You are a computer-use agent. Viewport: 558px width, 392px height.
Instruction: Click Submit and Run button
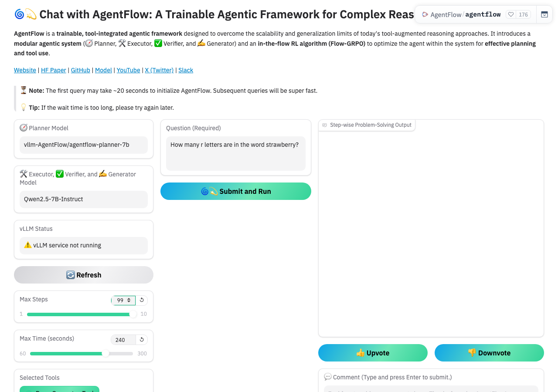pyautogui.click(x=236, y=191)
